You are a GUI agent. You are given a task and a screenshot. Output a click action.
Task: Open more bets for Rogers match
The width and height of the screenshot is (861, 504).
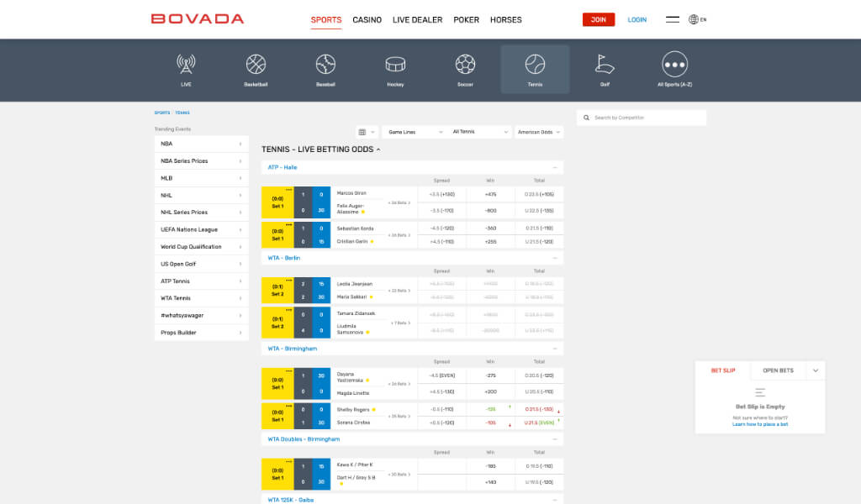tap(399, 417)
